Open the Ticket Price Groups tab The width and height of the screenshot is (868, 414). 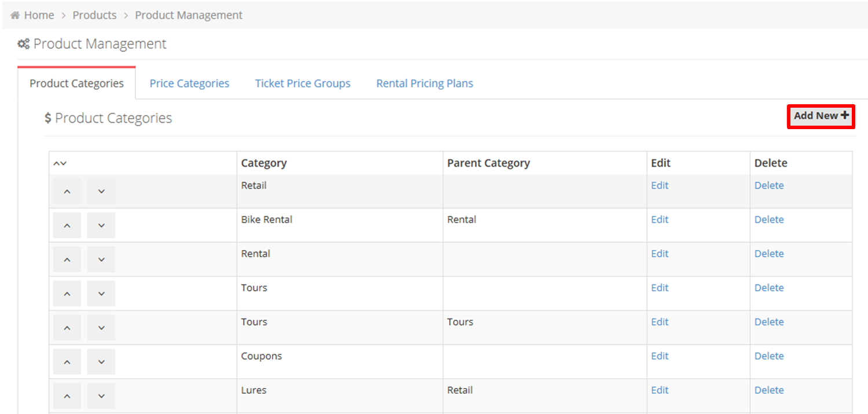click(x=303, y=83)
